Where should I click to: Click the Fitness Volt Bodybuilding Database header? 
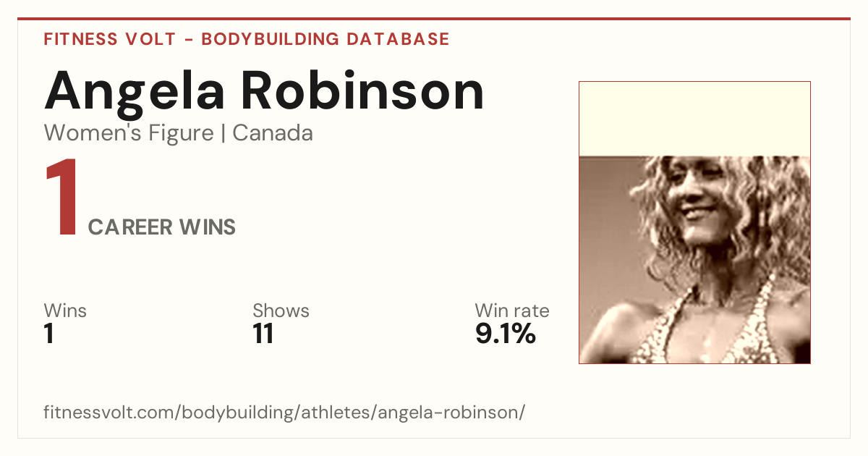tap(247, 39)
